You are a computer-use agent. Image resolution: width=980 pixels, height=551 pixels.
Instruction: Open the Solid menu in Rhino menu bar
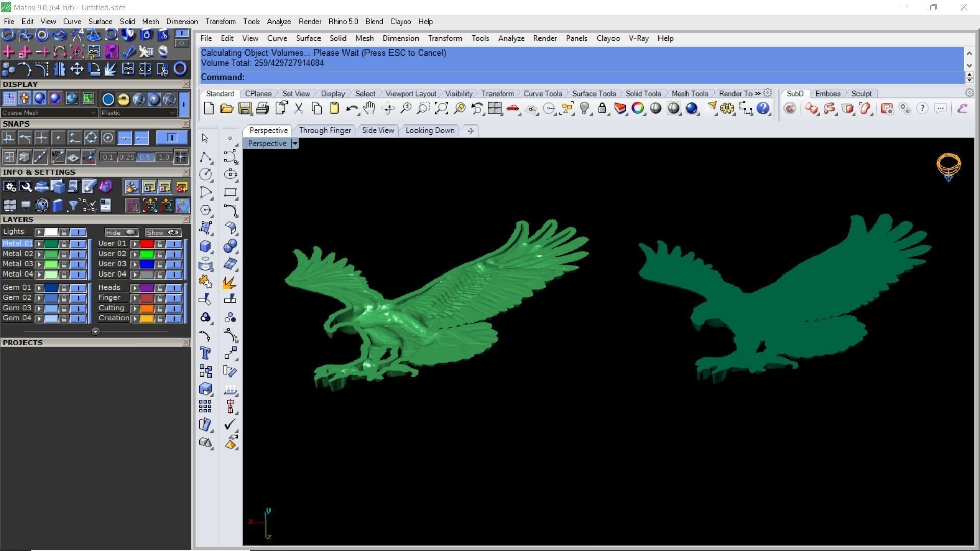click(x=337, y=38)
